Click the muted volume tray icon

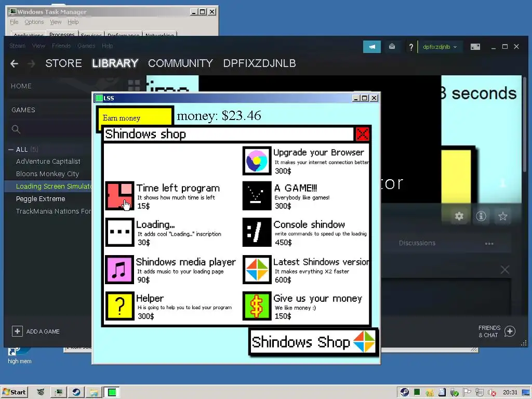click(491, 393)
